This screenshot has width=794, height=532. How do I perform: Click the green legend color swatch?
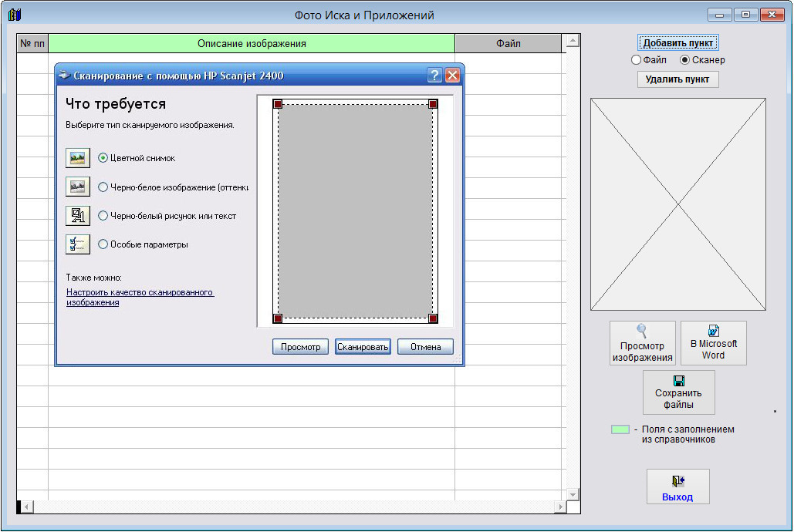tap(620, 429)
